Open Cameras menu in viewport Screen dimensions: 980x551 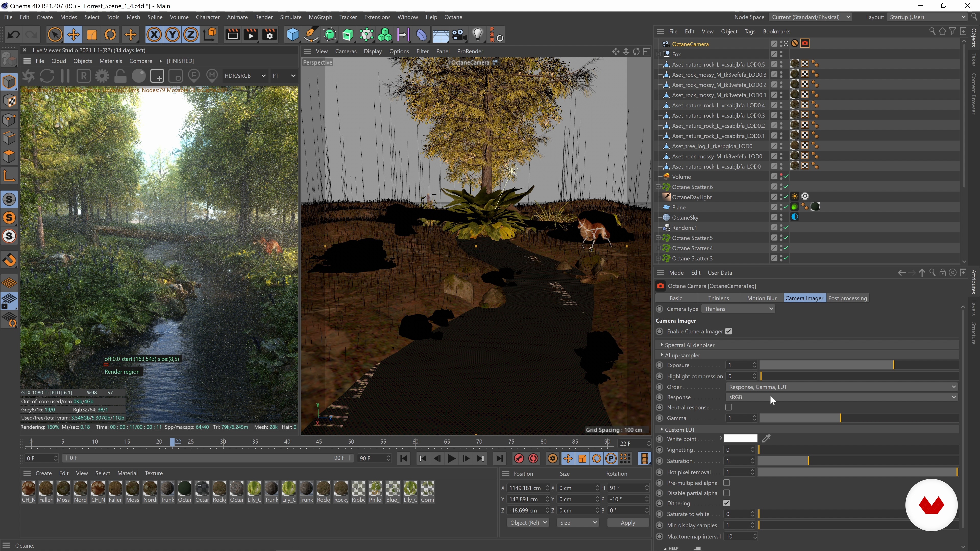point(346,51)
